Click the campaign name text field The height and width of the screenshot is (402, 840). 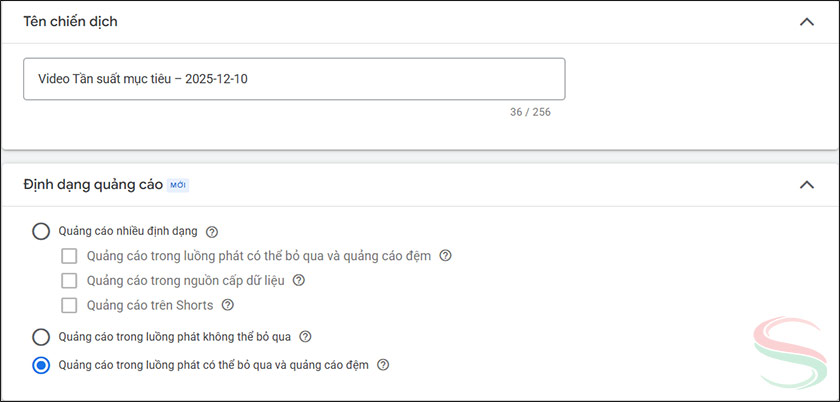tap(294, 79)
